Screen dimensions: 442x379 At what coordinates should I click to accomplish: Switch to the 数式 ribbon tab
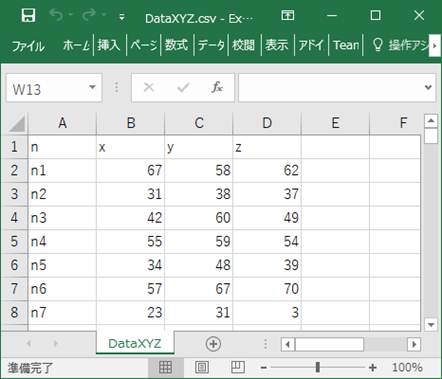177,45
